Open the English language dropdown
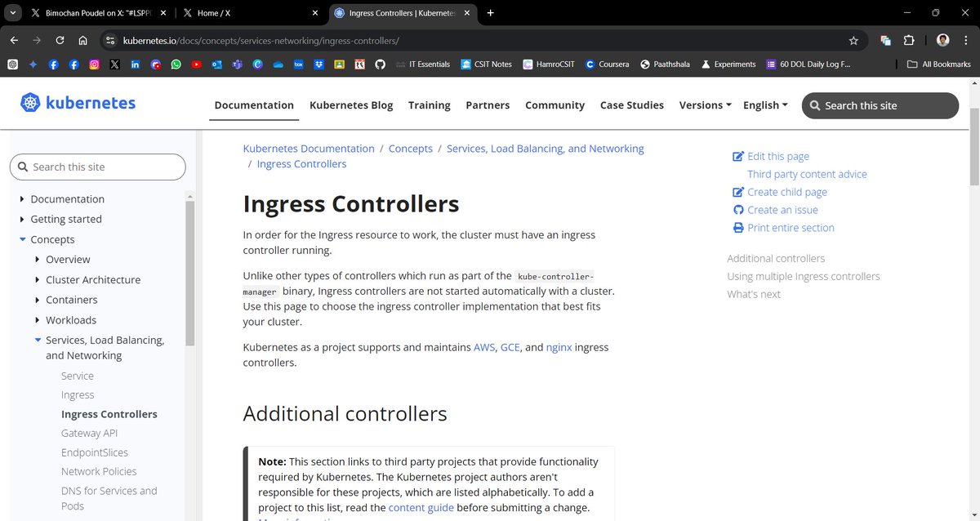The width and height of the screenshot is (980, 521). click(765, 105)
